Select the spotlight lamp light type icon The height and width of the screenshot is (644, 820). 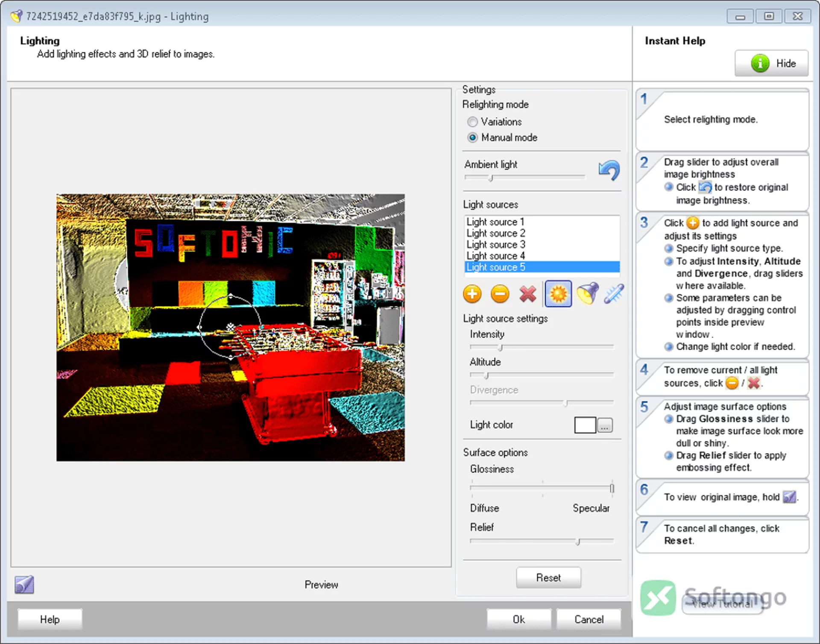pos(588,294)
